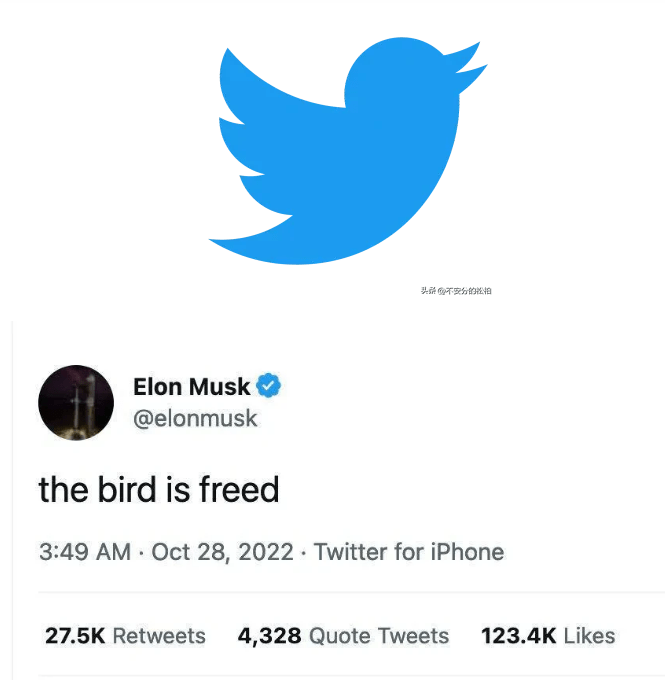
Task: Click the Oct 28, 2022 date
Action: pyautogui.click(x=222, y=552)
